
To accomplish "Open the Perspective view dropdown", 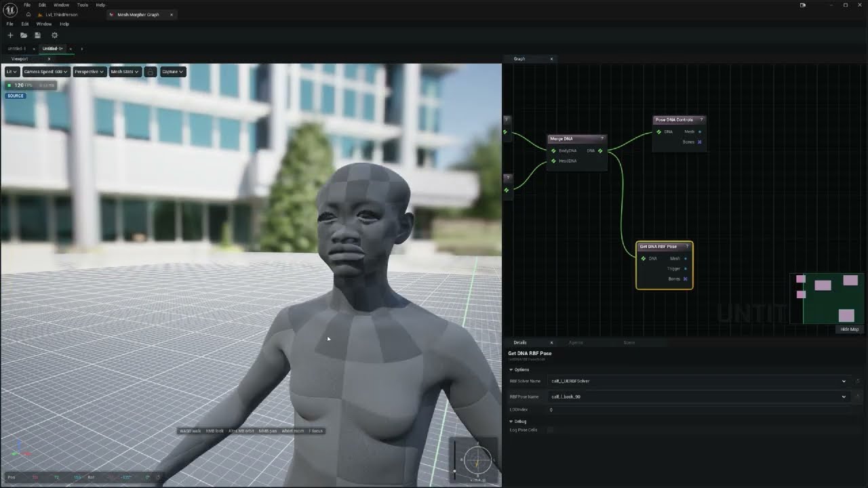I will (89, 72).
